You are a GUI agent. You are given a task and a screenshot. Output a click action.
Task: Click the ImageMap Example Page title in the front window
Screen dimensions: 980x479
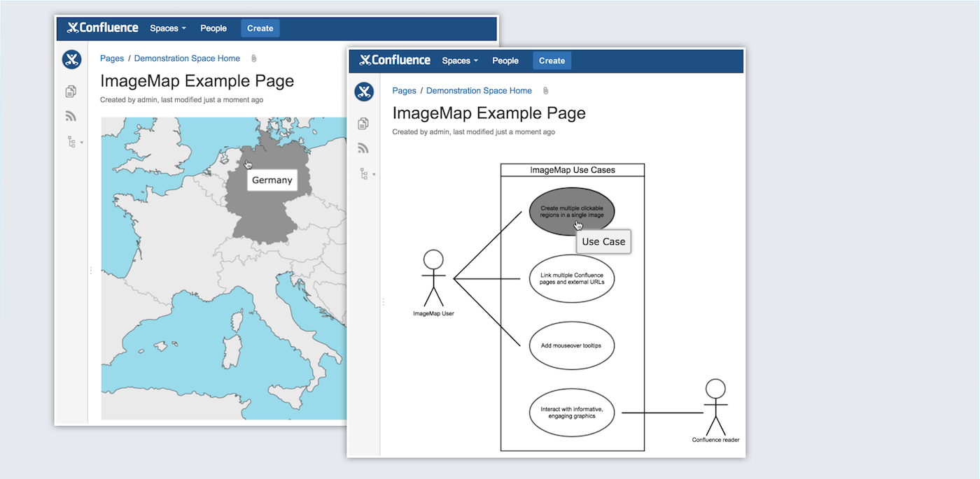click(489, 113)
